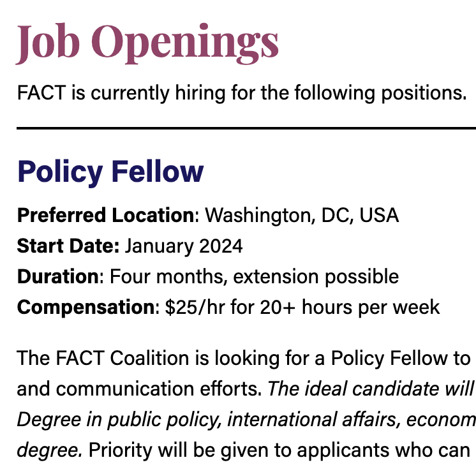Open the "Policy Fellow" job title heading

(110, 172)
